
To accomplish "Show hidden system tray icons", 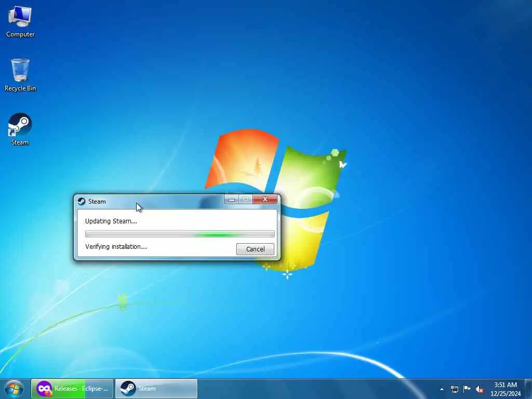I will click(x=442, y=389).
